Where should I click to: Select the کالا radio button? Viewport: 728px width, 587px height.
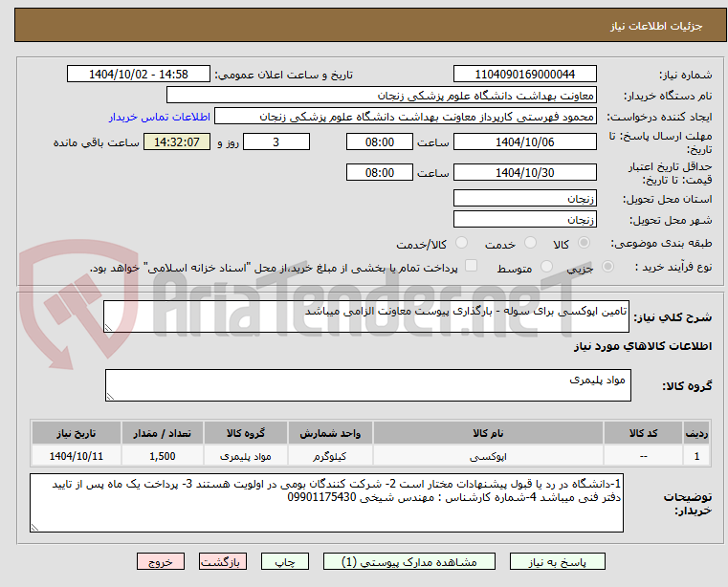click(x=584, y=243)
